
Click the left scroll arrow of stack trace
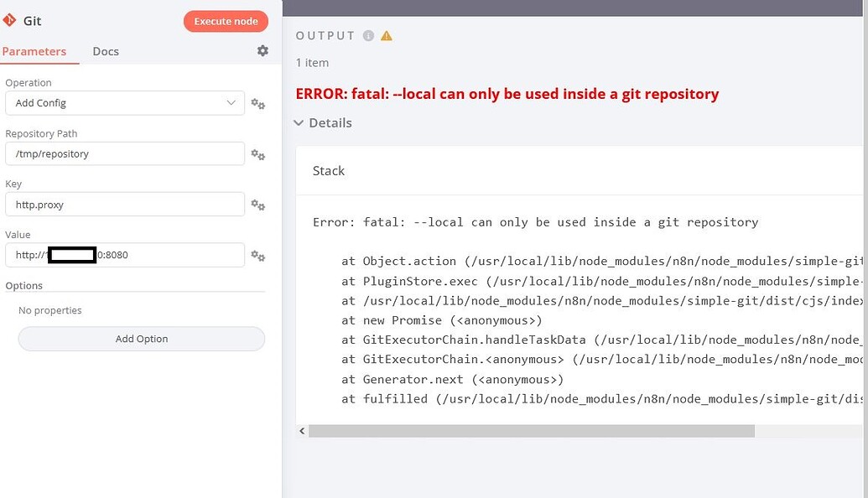pos(302,431)
